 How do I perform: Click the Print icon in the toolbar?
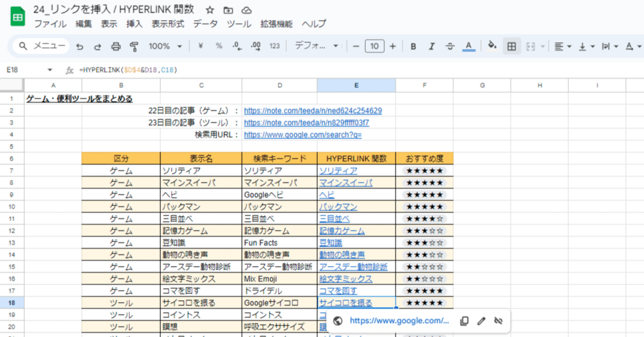[116, 46]
